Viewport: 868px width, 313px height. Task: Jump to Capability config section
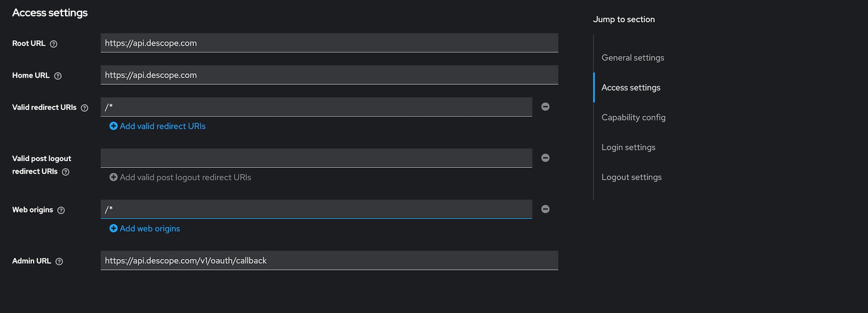pos(633,117)
